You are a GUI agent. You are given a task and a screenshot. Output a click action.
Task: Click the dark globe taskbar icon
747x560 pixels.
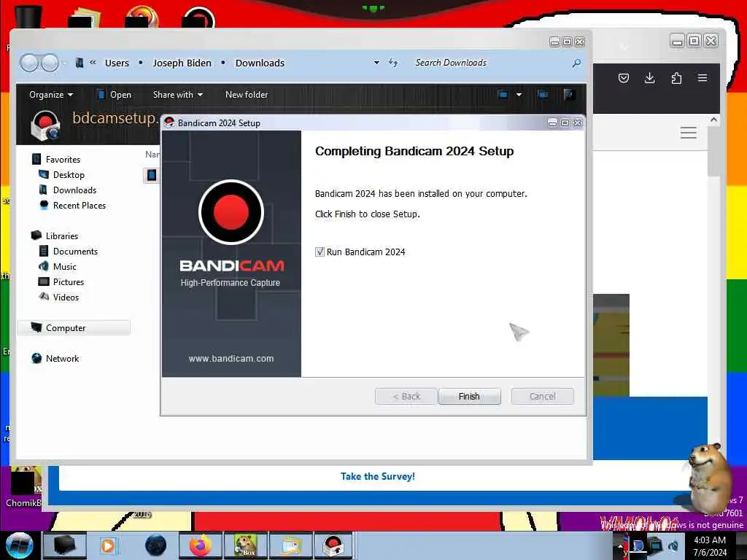156,545
